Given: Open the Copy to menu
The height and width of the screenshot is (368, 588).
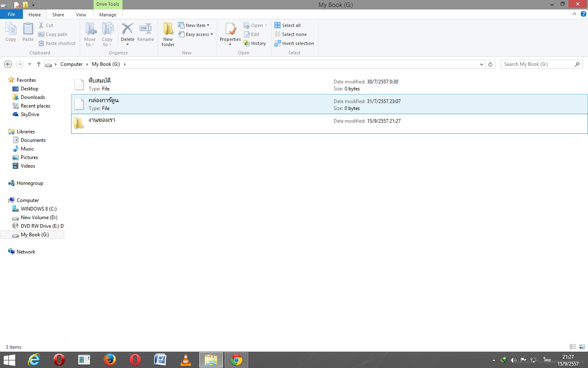Looking at the screenshot, I should pos(107,34).
